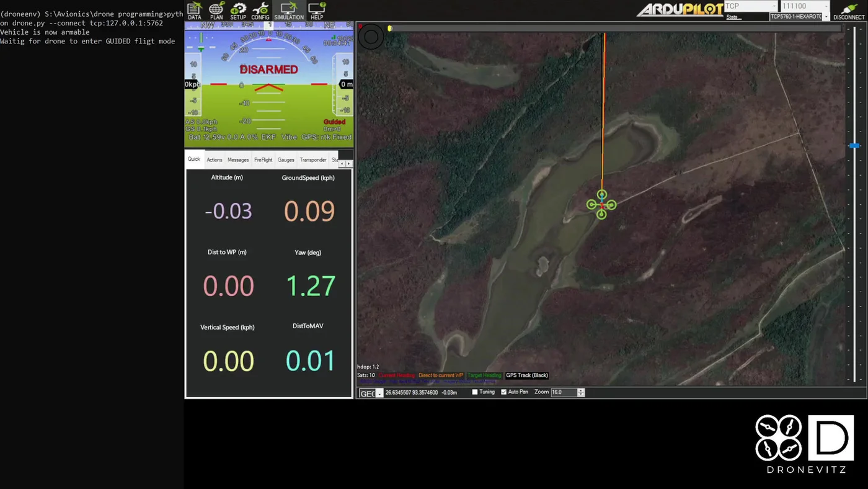Open the HELP screen
Image resolution: width=868 pixels, height=489 pixels.
[317, 11]
